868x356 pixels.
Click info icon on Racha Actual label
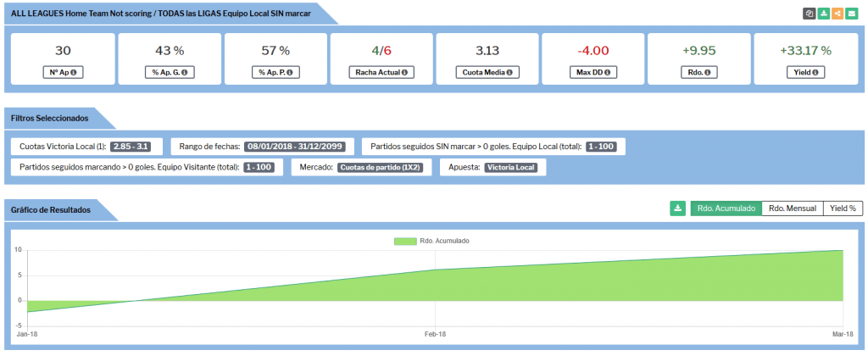click(x=404, y=73)
